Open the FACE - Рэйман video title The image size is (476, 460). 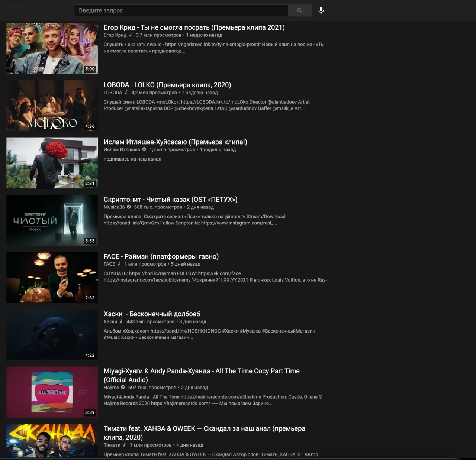161,256
